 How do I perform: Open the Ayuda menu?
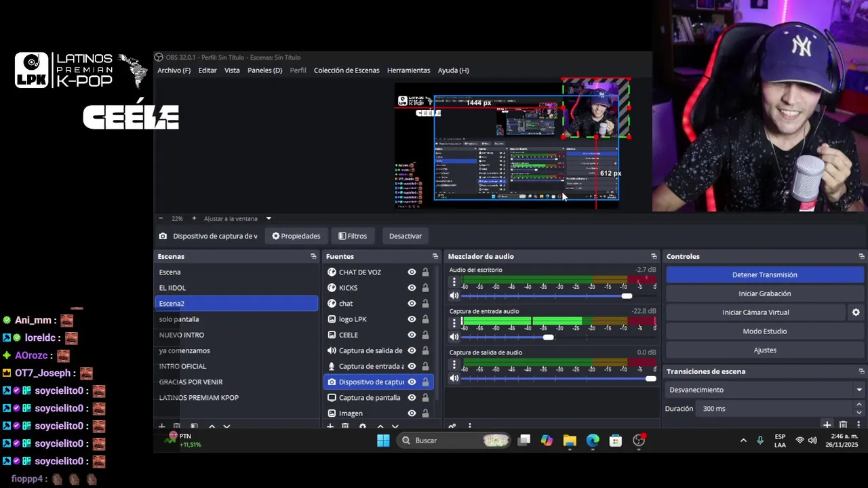click(x=453, y=70)
